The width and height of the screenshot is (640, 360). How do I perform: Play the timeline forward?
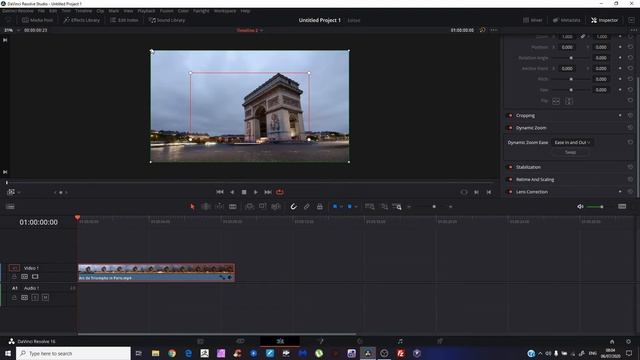pyautogui.click(x=256, y=192)
